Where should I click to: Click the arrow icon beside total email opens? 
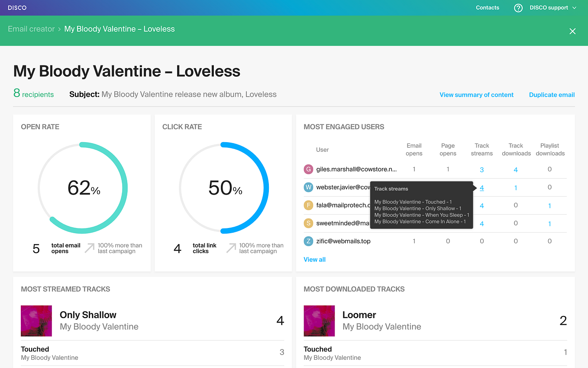(x=90, y=248)
